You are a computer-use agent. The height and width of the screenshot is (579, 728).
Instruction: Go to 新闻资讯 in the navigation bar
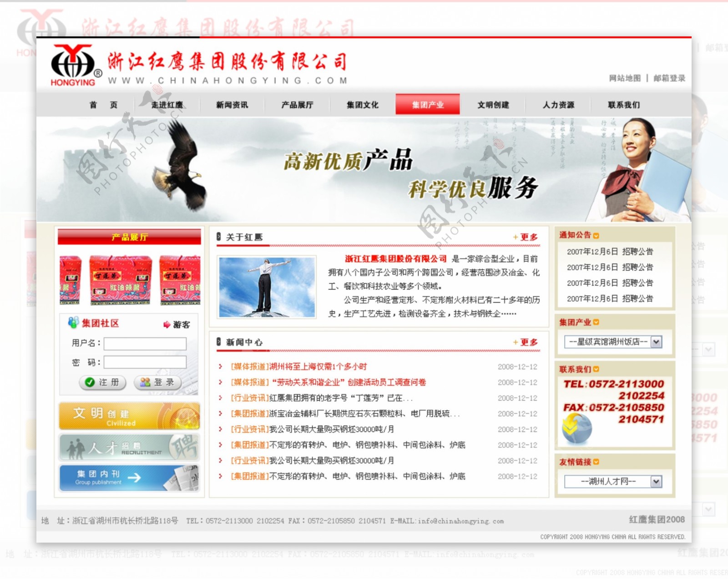(x=232, y=105)
